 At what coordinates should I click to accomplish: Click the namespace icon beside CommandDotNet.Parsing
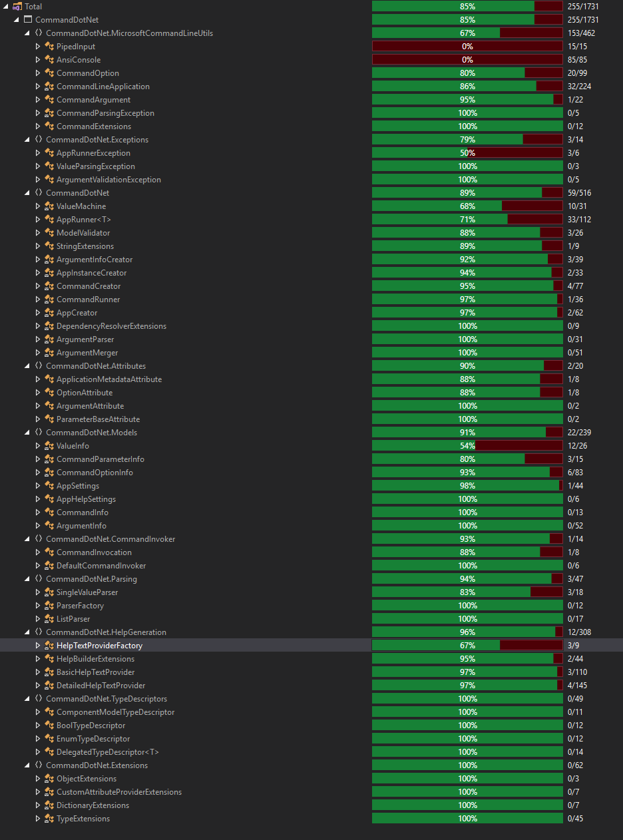click(38, 578)
